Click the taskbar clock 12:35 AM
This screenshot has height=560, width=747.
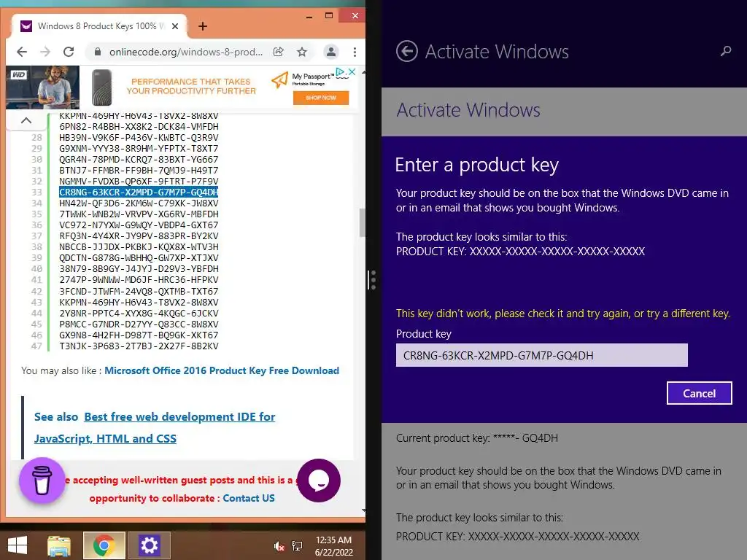click(333, 546)
